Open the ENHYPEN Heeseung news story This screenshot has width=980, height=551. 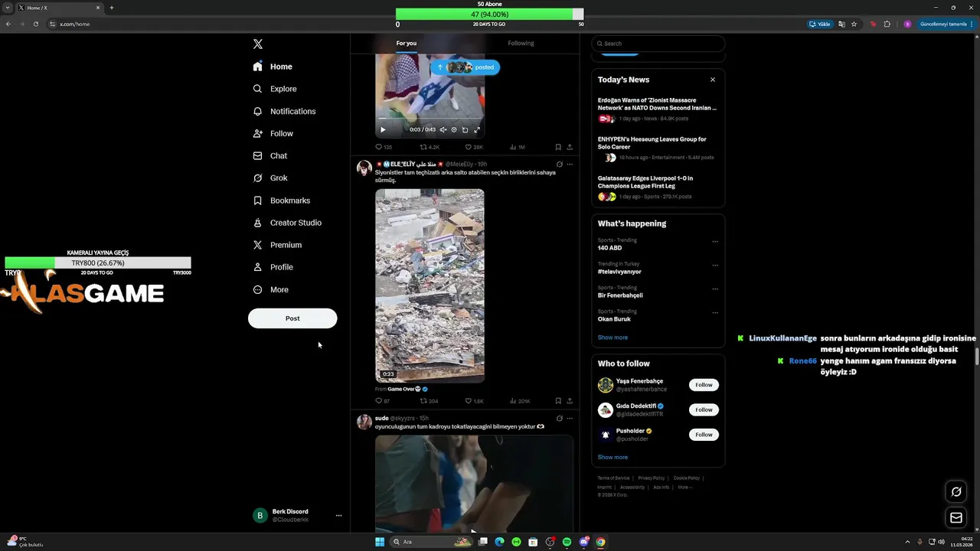658,148
